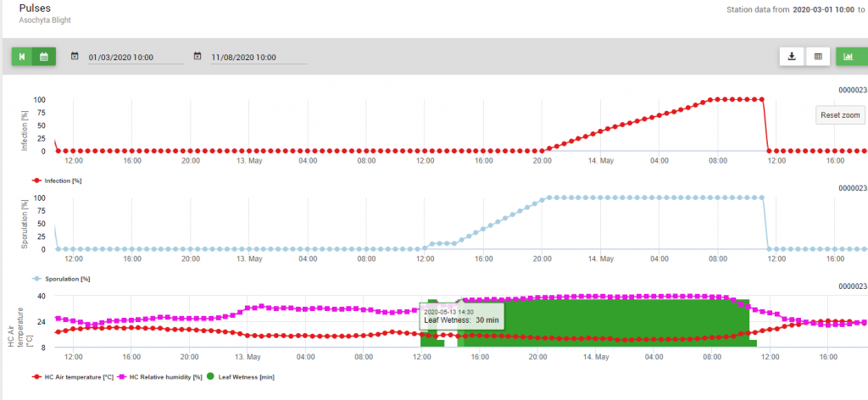The image size is (868, 400).
Task: Toggle the Leaf Wetness legend entry
Action: coord(246,376)
